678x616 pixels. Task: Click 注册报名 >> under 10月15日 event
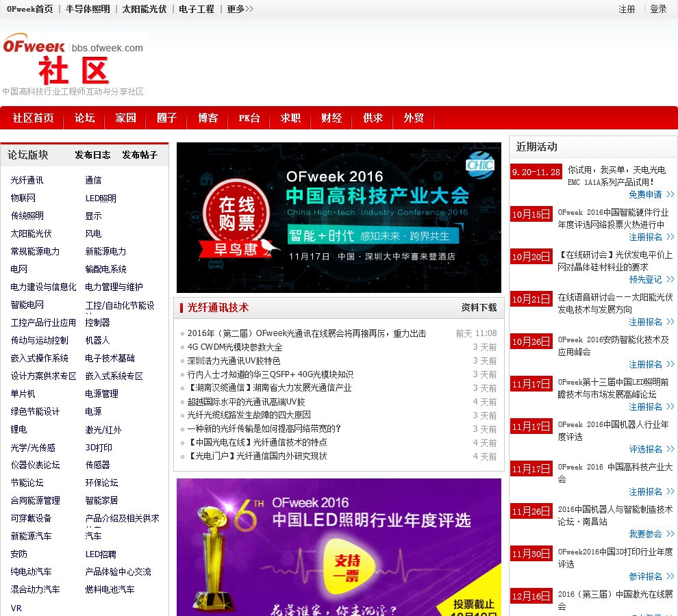(x=651, y=237)
